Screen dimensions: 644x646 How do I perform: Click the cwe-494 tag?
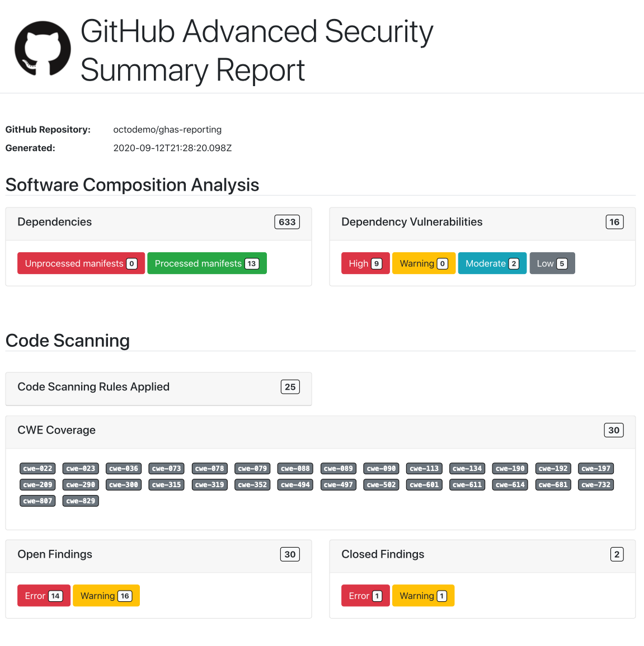pyautogui.click(x=295, y=484)
